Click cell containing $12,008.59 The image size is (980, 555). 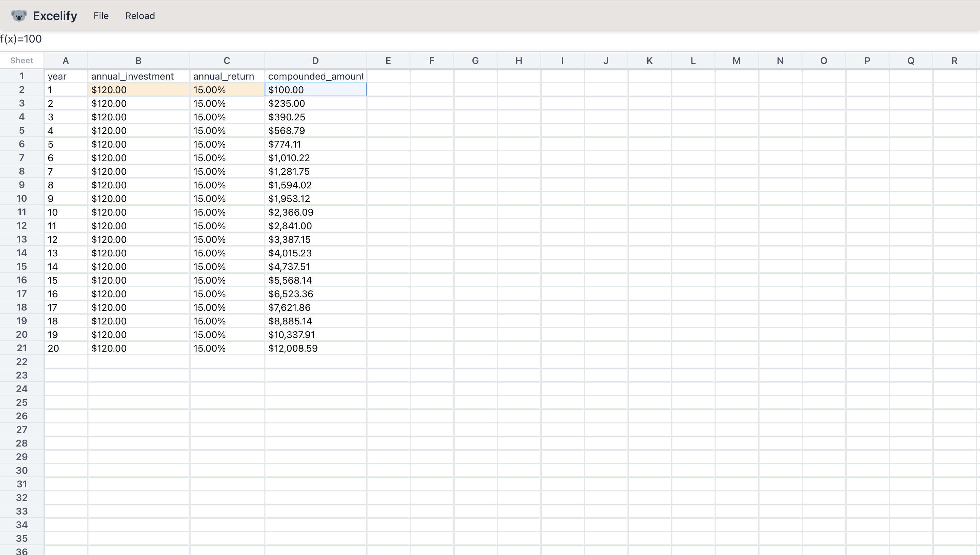(x=315, y=348)
